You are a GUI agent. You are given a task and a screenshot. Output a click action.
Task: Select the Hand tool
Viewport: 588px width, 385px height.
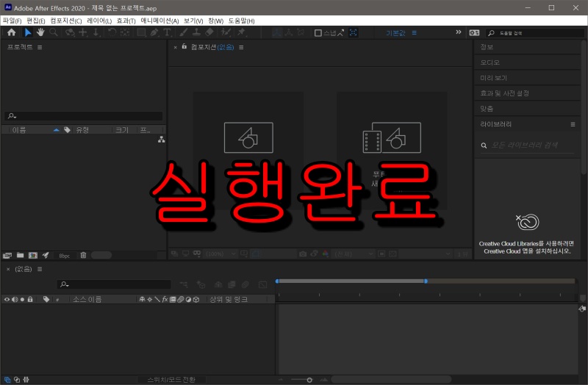(40, 32)
